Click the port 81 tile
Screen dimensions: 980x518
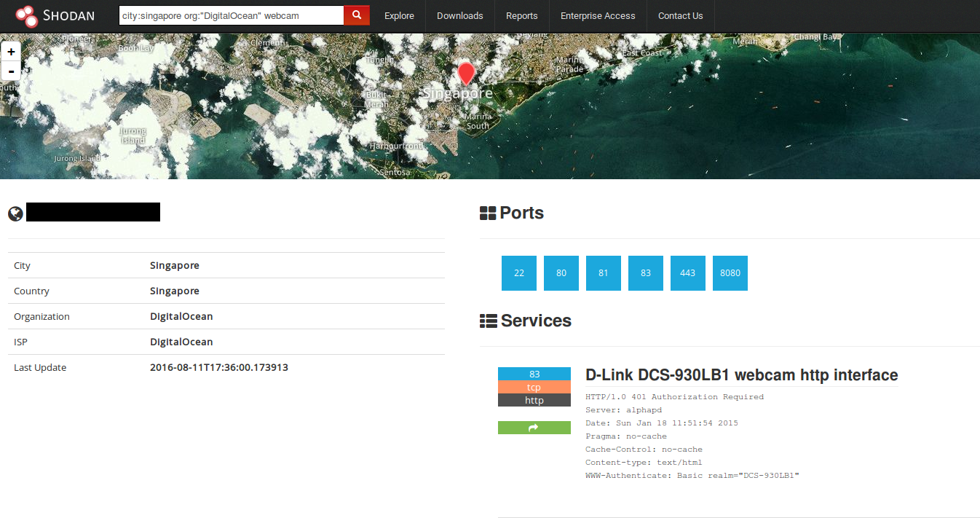click(603, 273)
